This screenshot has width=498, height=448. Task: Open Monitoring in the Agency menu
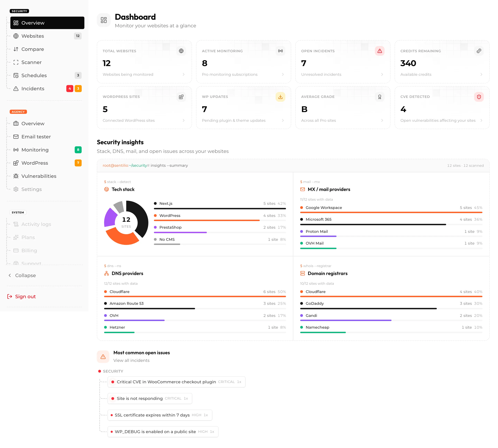click(47, 150)
